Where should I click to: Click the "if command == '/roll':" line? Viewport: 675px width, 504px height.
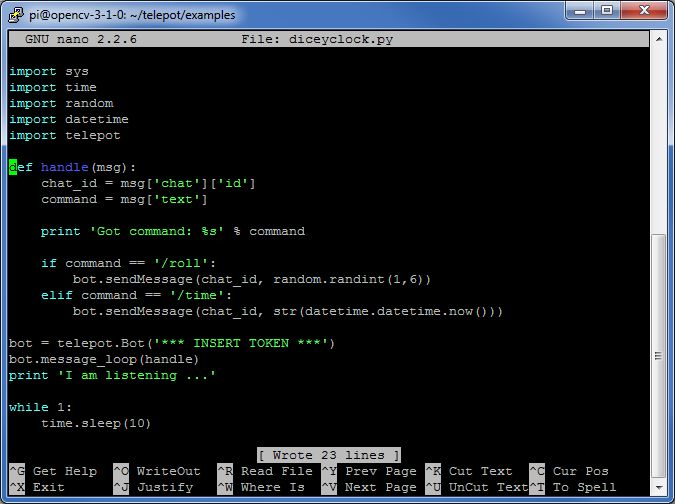click(128, 263)
